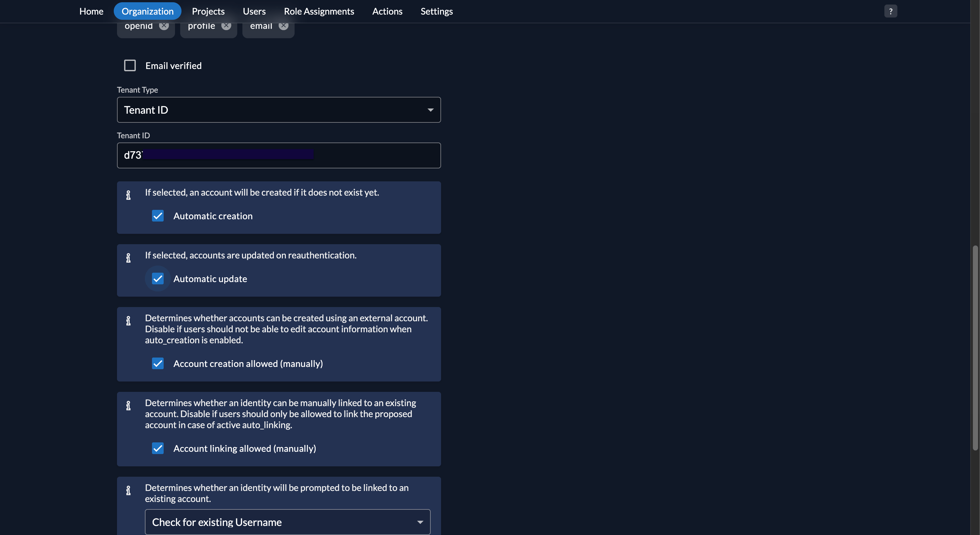
Task: Click info icon beside Automatic creation description
Action: pos(128,195)
